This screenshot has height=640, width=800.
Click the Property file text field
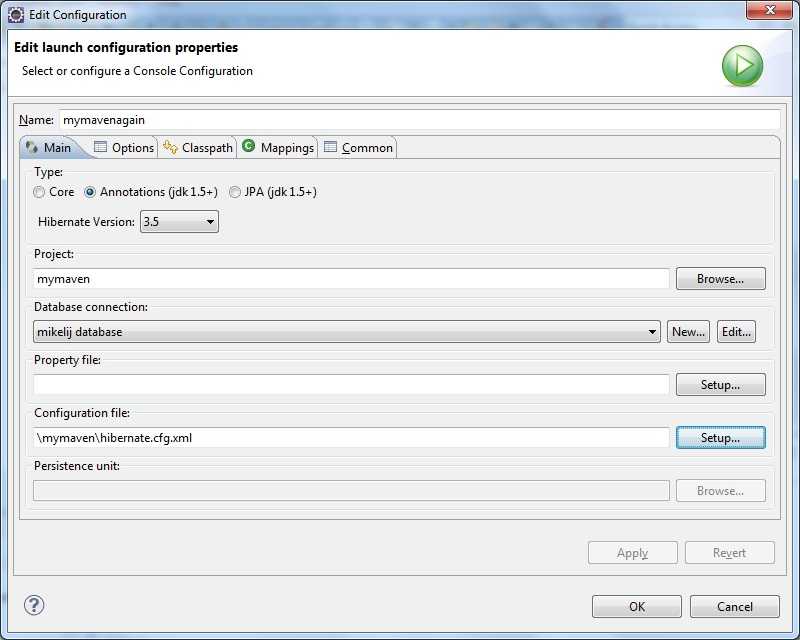[x=351, y=385]
